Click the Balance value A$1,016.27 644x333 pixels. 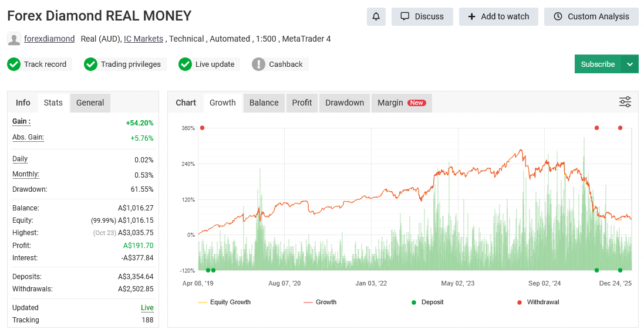click(x=136, y=208)
